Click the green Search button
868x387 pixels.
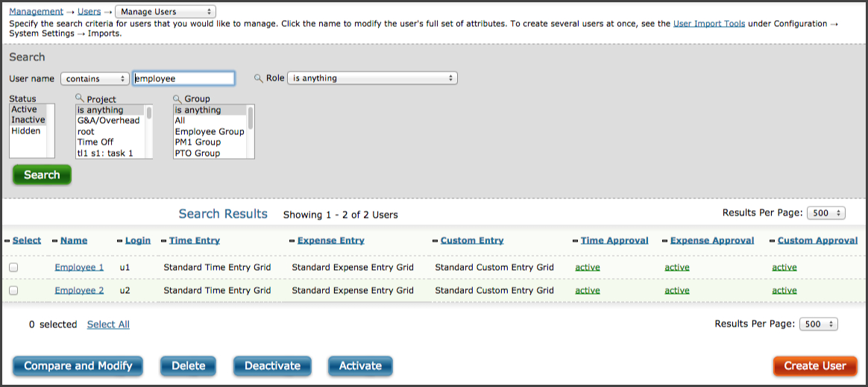42,175
